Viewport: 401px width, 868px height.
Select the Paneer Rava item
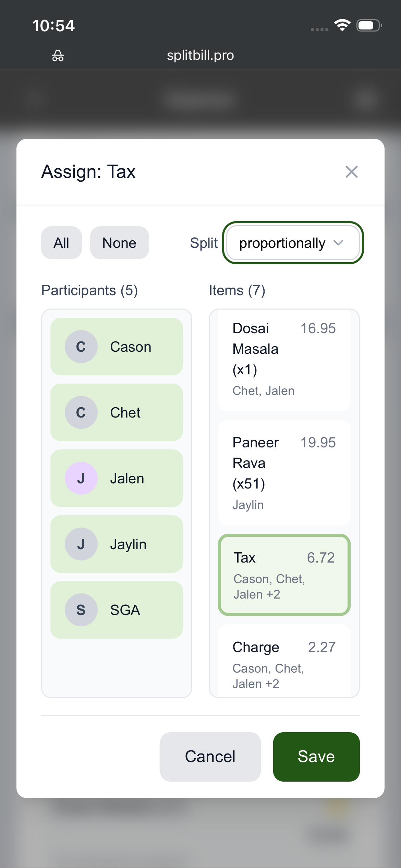coord(284,473)
